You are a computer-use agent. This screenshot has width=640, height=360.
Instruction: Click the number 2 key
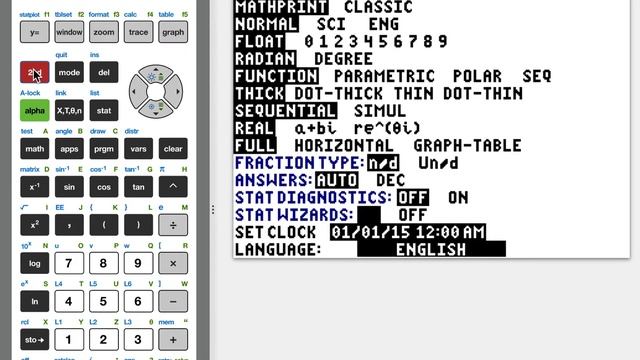click(104, 339)
